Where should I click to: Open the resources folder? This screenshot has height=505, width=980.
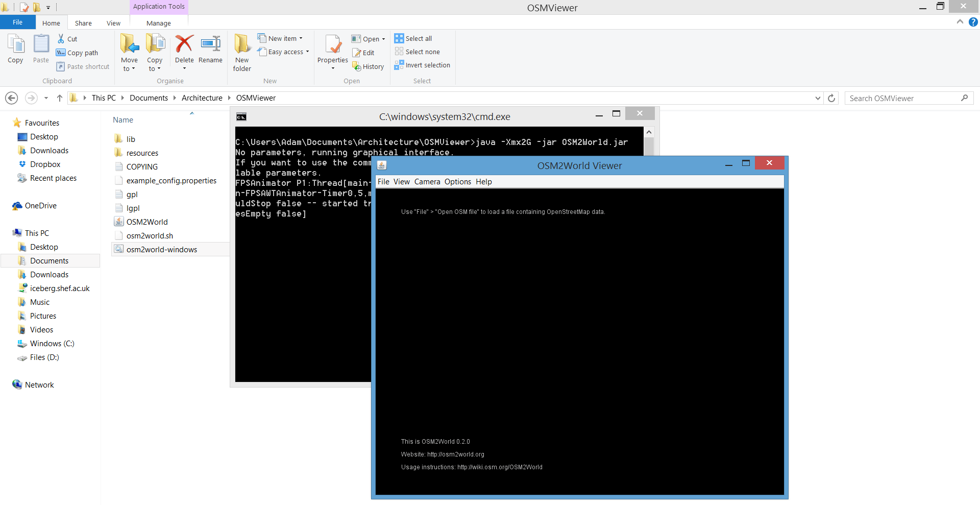(142, 153)
